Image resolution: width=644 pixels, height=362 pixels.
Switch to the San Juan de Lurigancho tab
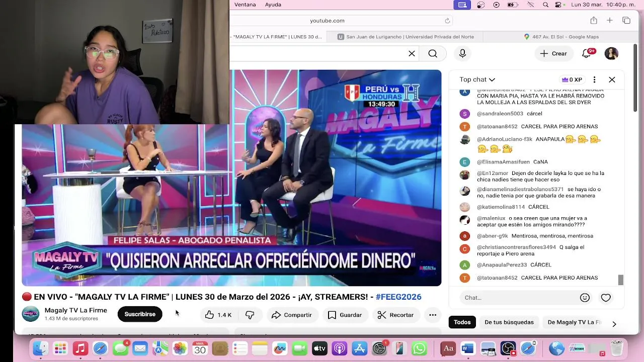(x=406, y=37)
